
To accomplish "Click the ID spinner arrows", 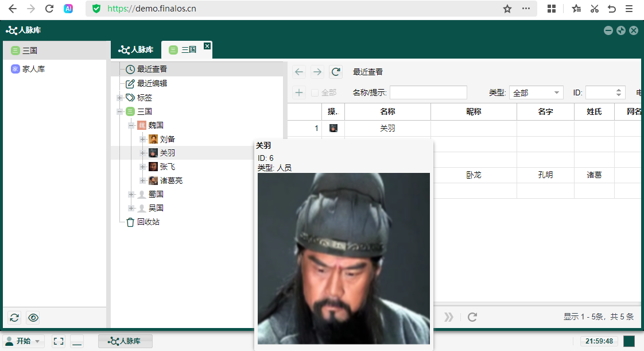I will 619,93.
